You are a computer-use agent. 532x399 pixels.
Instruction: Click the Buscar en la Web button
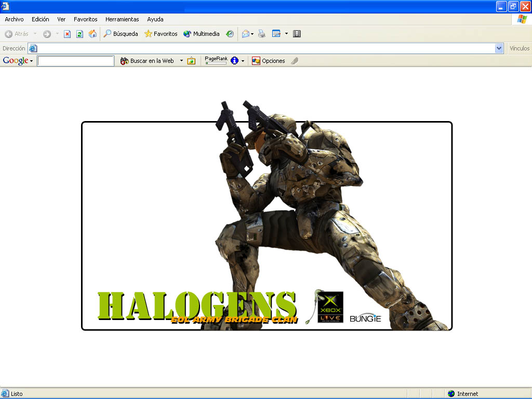(x=147, y=61)
